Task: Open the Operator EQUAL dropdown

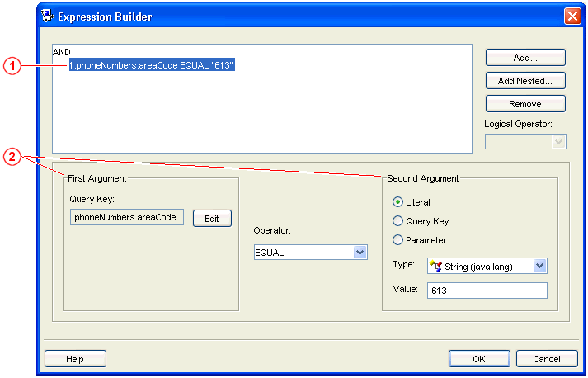Action: pos(359,253)
